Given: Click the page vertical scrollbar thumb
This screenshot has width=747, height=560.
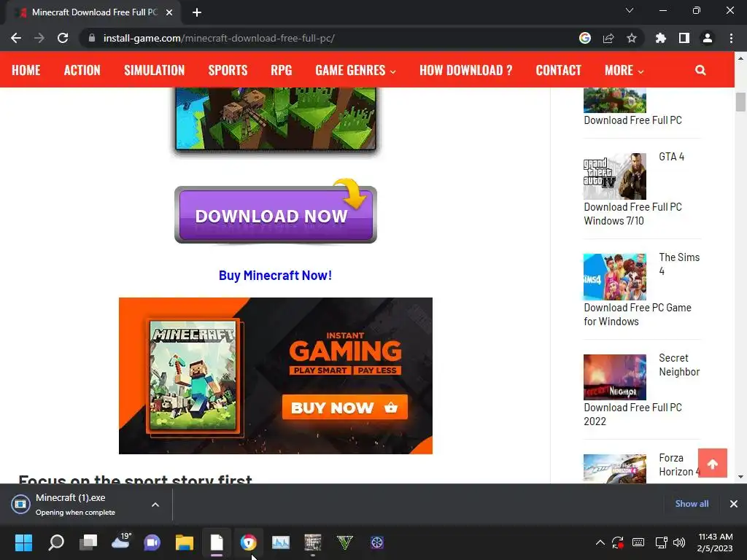Looking at the screenshot, I should (x=740, y=102).
